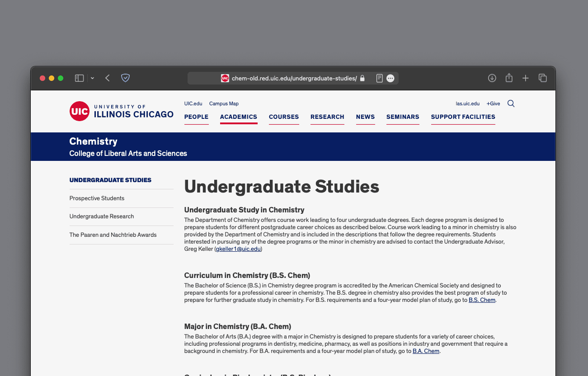588x376 pixels.
Task: Open the sidebar tab group dropdown arrow
Action: [x=92, y=78]
